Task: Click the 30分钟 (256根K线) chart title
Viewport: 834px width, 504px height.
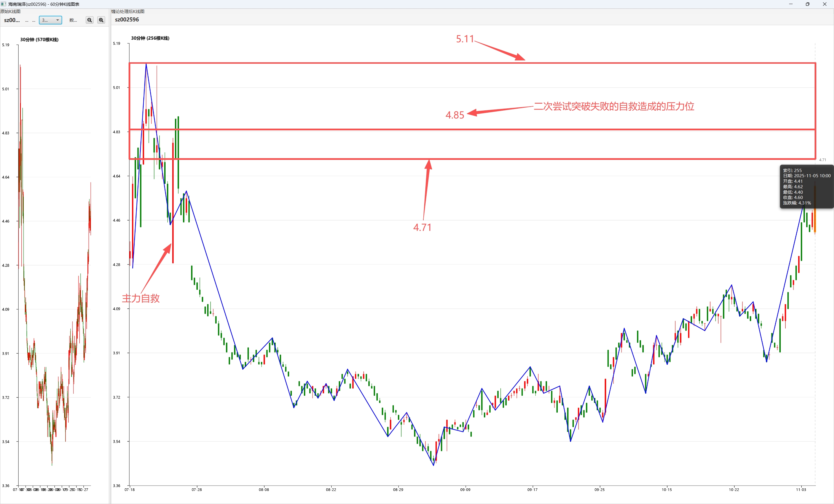Action: click(150, 38)
